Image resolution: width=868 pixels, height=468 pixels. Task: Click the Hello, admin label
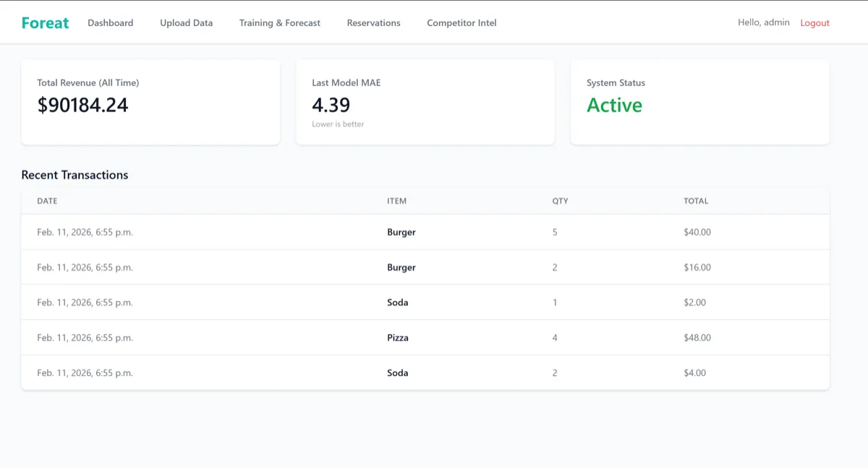[763, 22]
